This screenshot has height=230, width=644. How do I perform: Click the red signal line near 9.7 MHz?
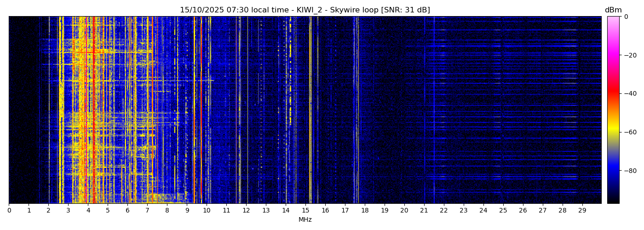tap(201, 110)
